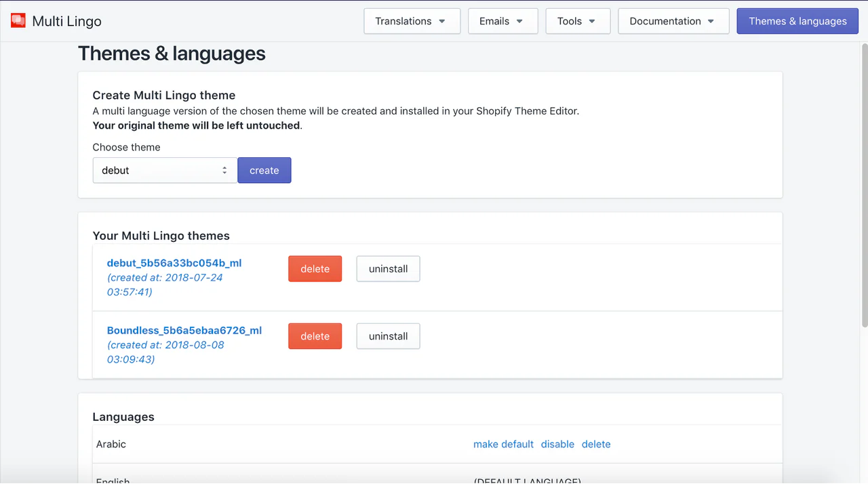
Task: Delete the debut_5b56a33bc054b_ml theme
Action: tap(315, 269)
